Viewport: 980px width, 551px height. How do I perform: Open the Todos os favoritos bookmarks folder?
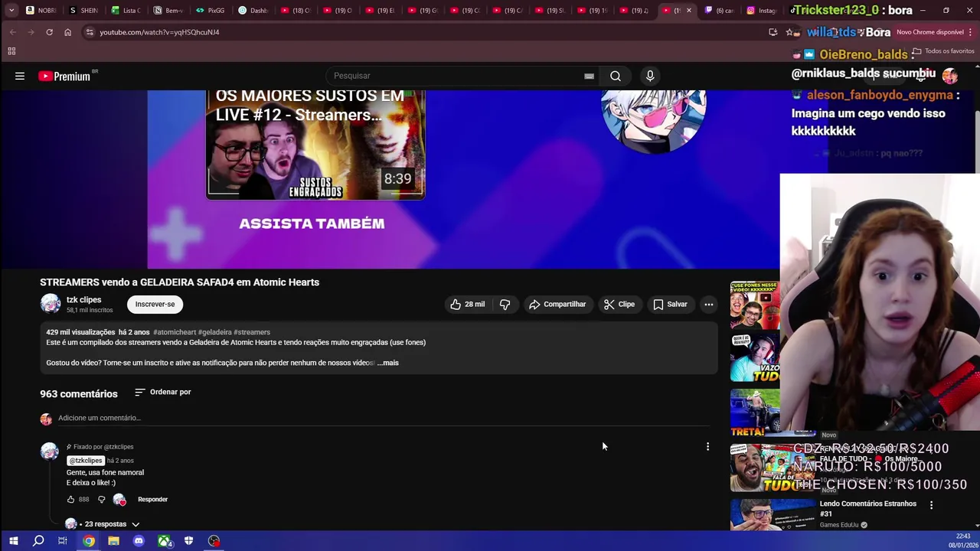[943, 51]
